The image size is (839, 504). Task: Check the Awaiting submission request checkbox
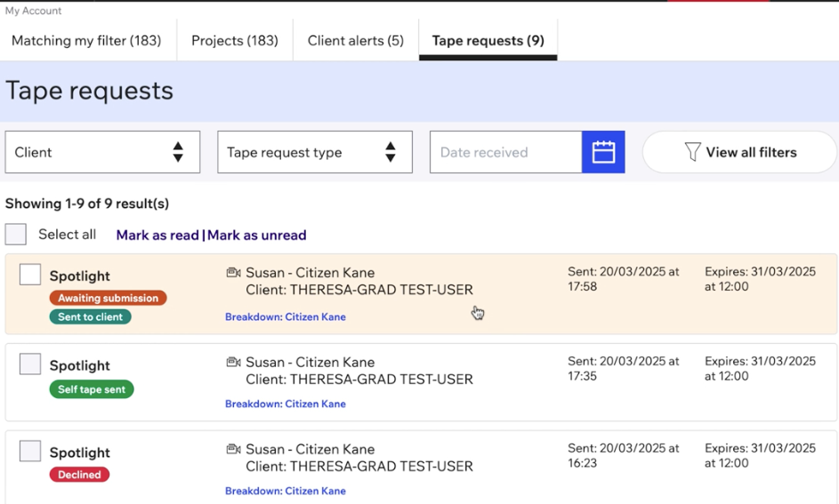point(30,274)
